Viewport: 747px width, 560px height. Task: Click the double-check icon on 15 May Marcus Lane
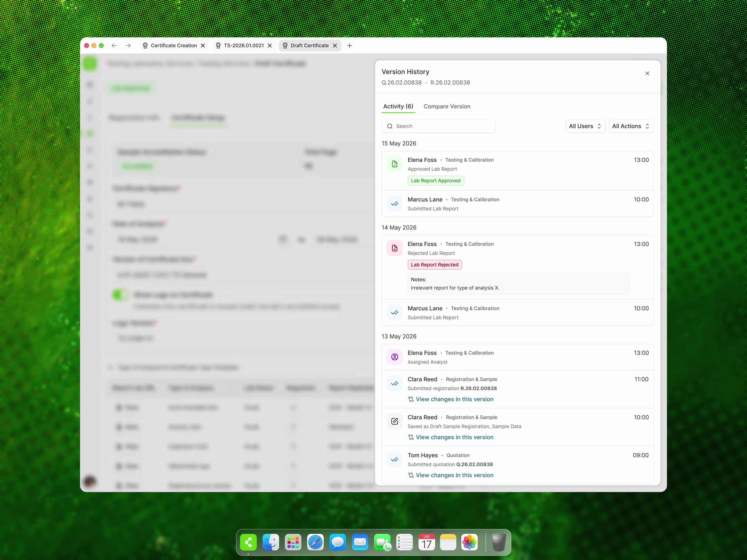pyautogui.click(x=394, y=204)
